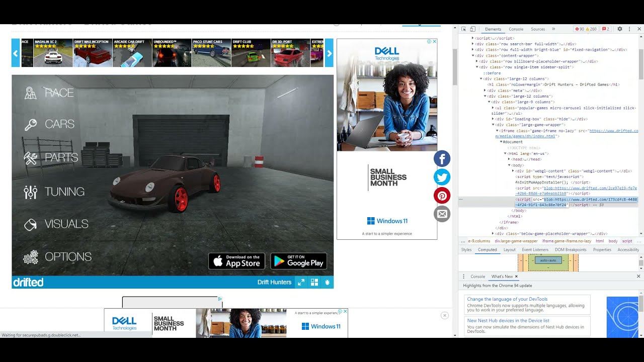Collapse the content-wrapper div node
The width and height of the screenshot is (644, 362).
[x=473, y=55]
